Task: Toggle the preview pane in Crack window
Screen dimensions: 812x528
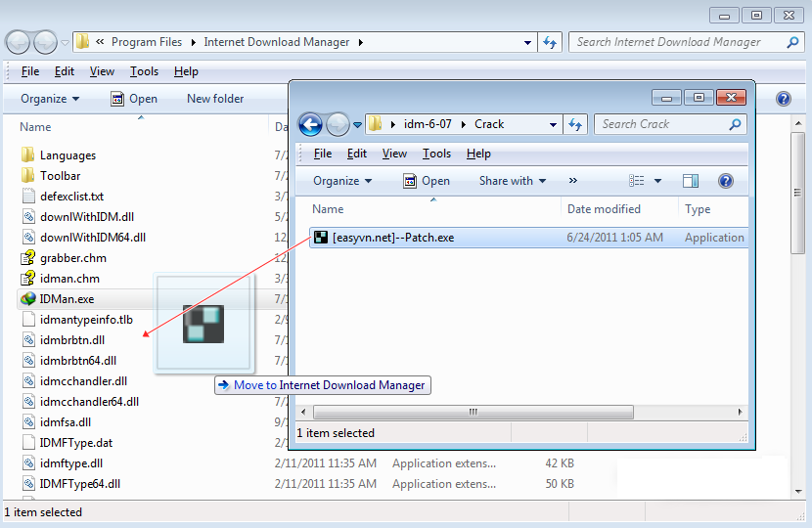Action: (x=691, y=181)
